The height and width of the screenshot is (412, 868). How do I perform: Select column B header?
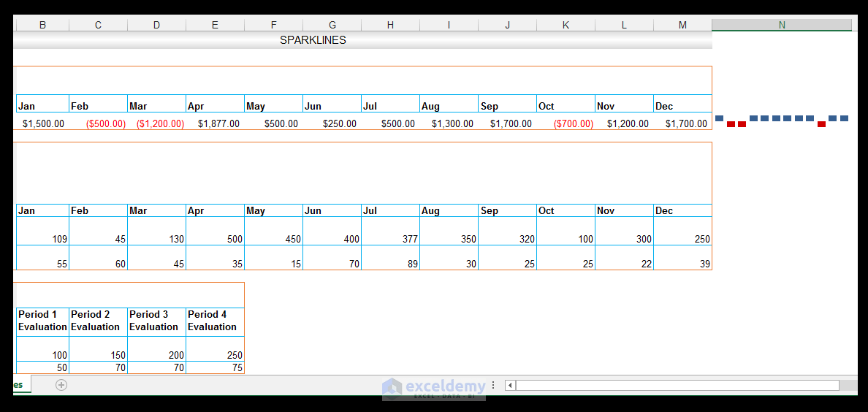[x=42, y=25]
